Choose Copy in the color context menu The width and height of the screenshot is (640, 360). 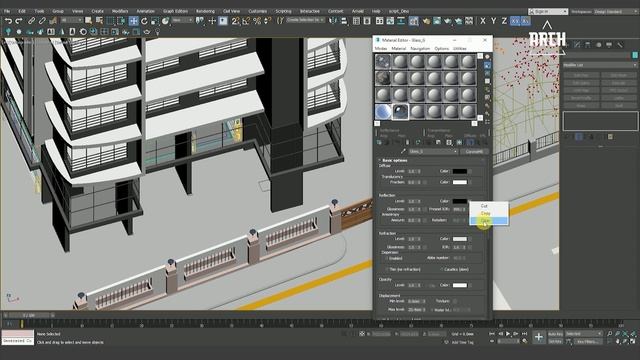pyautogui.click(x=489, y=213)
